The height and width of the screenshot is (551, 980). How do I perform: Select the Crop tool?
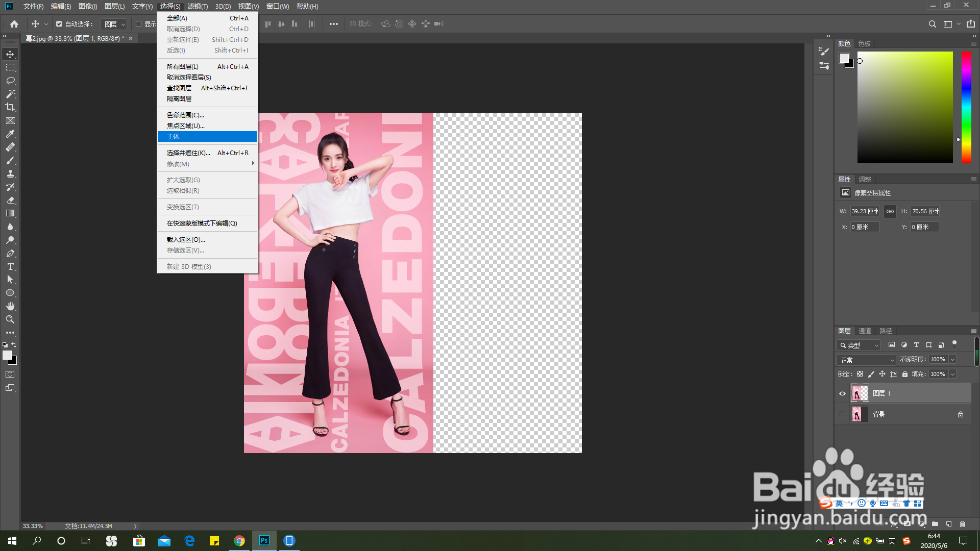pos(10,107)
